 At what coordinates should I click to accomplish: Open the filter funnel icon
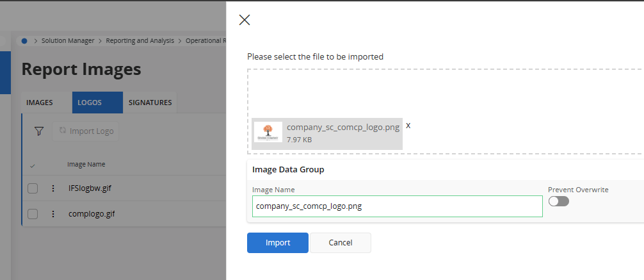point(39,131)
